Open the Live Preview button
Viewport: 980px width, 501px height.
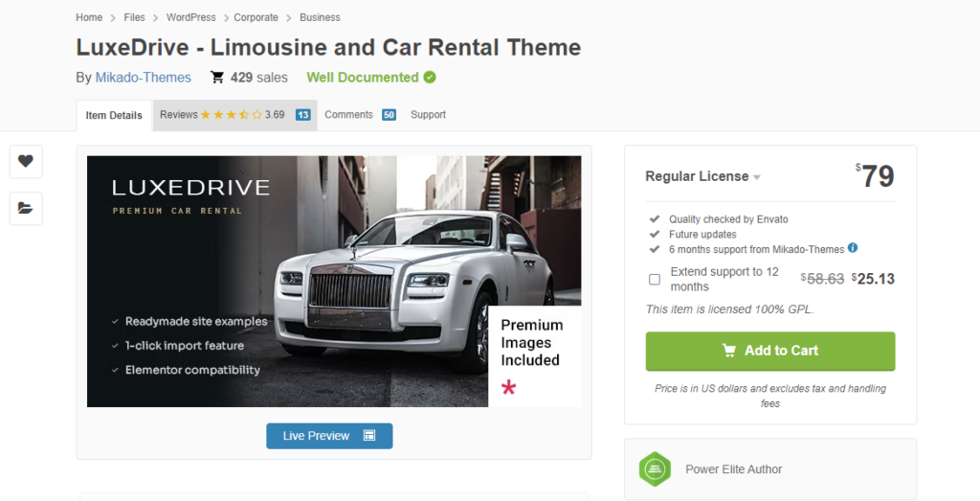[x=329, y=436]
